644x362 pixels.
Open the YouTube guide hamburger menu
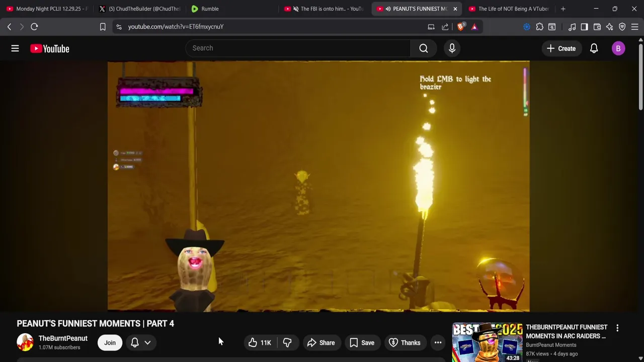tap(15, 48)
